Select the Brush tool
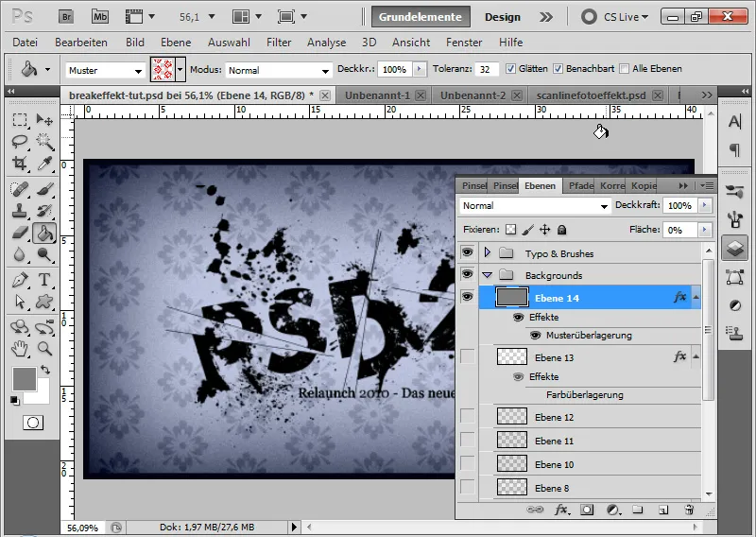756x537 pixels. (x=44, y=189)
